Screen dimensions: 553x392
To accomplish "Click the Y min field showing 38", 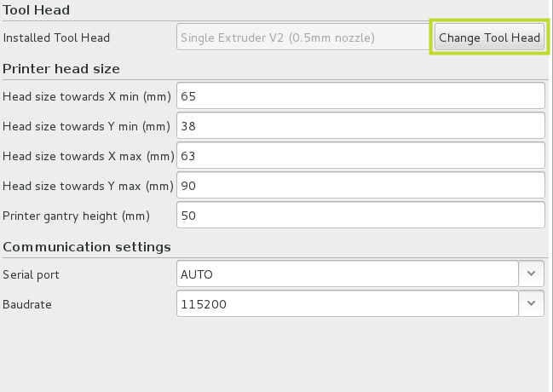I will [360, 125].
